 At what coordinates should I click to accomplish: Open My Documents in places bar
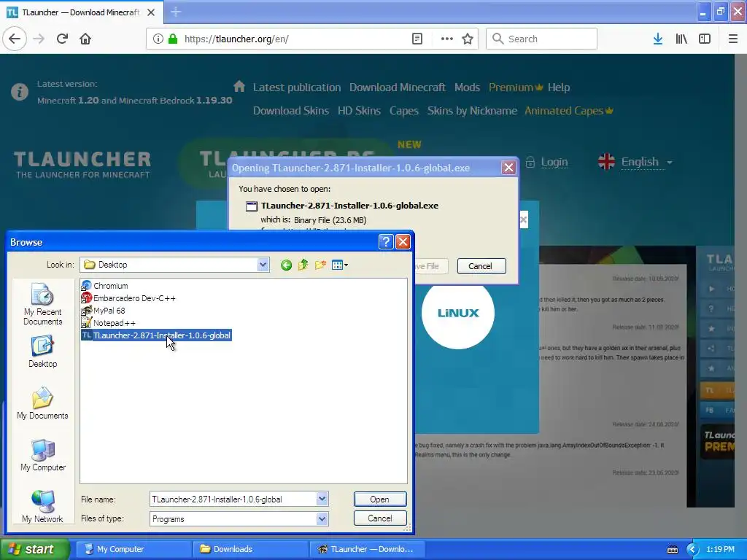click(42, 403)
